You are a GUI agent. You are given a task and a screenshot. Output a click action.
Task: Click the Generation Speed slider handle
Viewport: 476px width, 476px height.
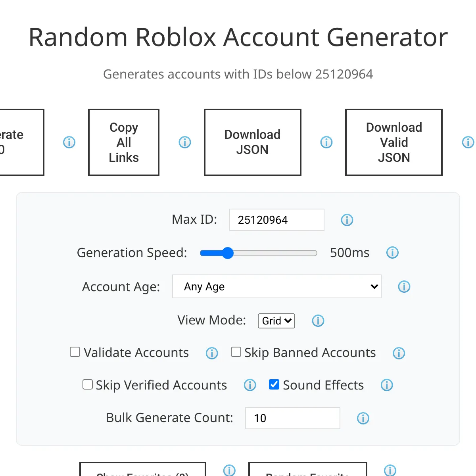coord(228,253)
